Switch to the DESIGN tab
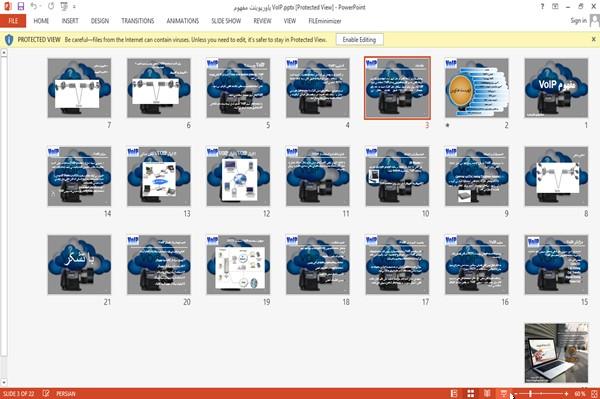The width and height of the screenshot is (600, 399). click(99, 21)
